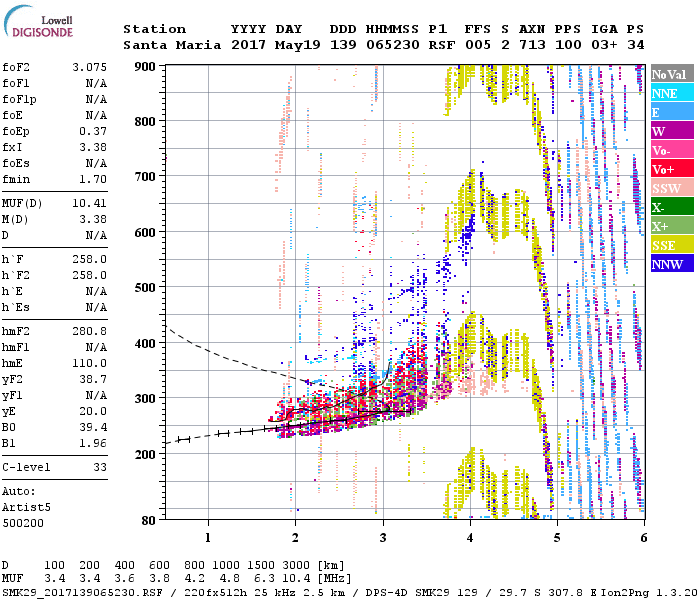Click the 900 km axis label

145,67
